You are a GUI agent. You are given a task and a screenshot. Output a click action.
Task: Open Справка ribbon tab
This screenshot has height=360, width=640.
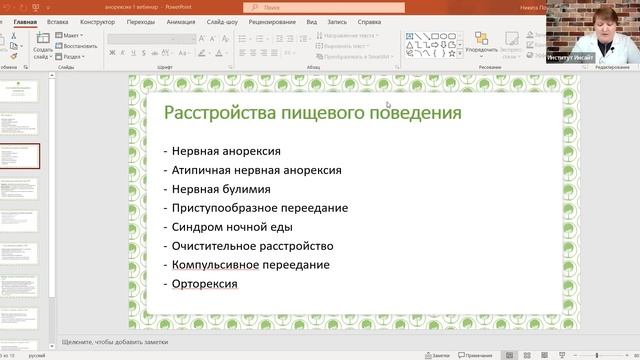click(369, 22)
